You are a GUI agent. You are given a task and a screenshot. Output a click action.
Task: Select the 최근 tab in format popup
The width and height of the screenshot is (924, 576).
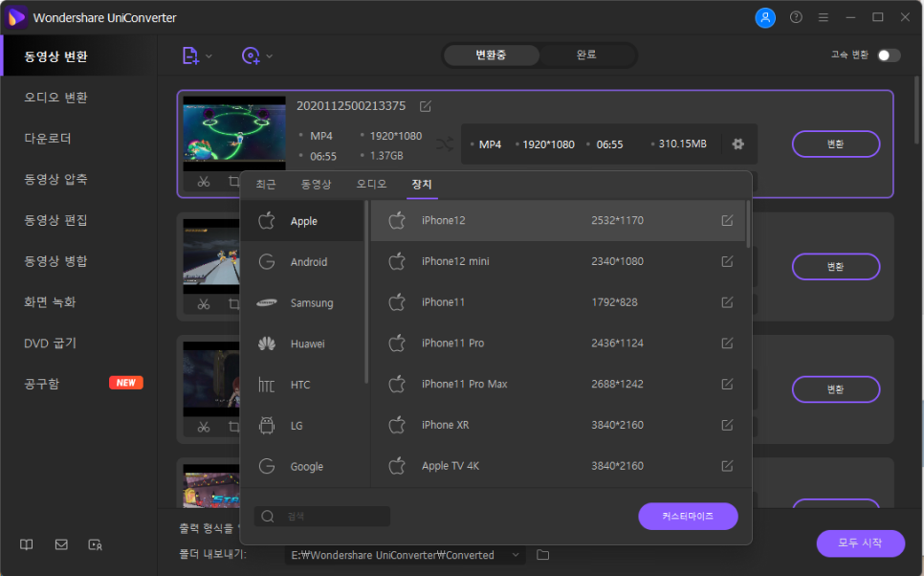click(x=265, y=185)
